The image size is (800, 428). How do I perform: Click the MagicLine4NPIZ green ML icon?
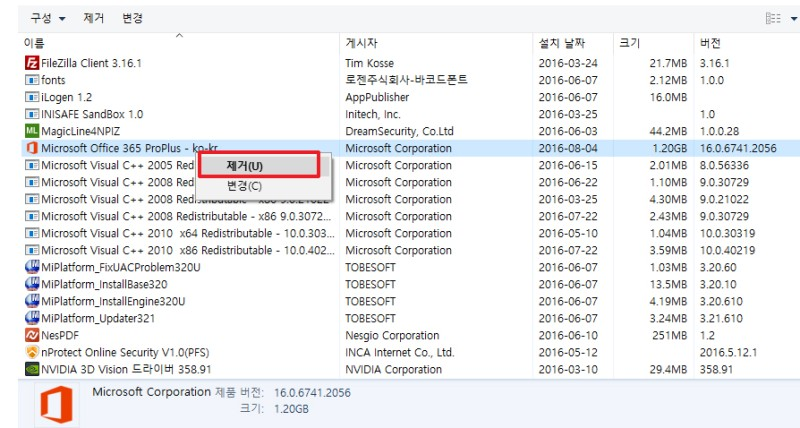[32, 131]
